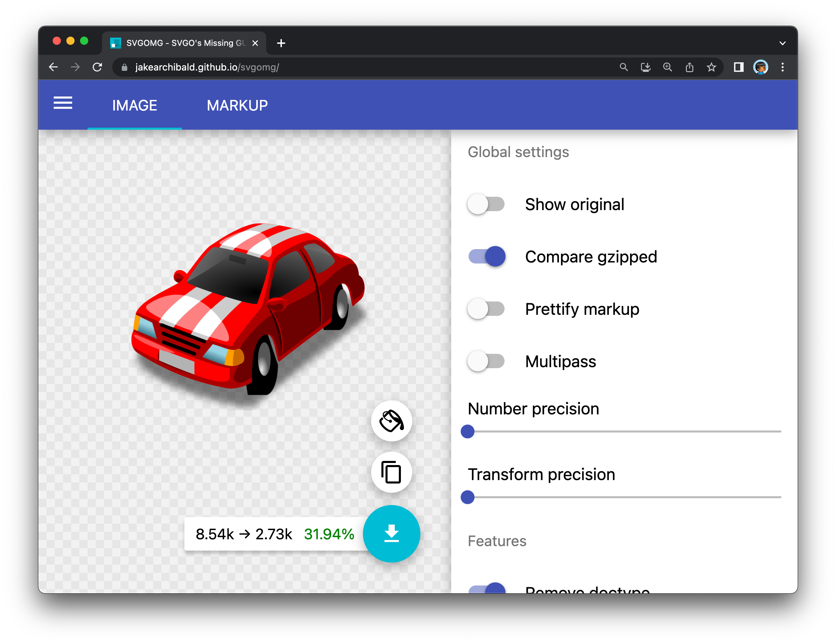
Task: Click the Number precision slider handle
Action: coord(467,432)
